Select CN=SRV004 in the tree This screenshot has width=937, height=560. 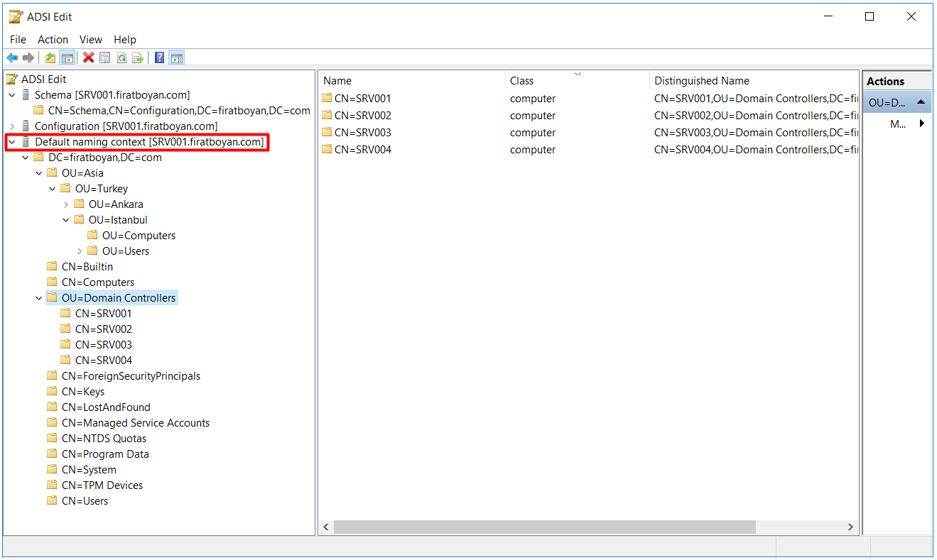[103, 361]
